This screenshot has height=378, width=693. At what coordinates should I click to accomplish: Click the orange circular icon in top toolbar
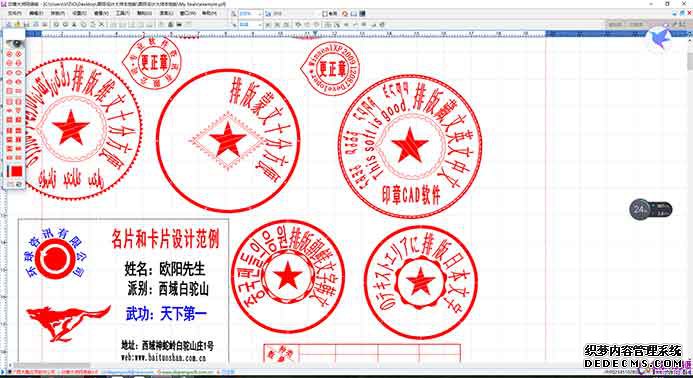point(345,14)
